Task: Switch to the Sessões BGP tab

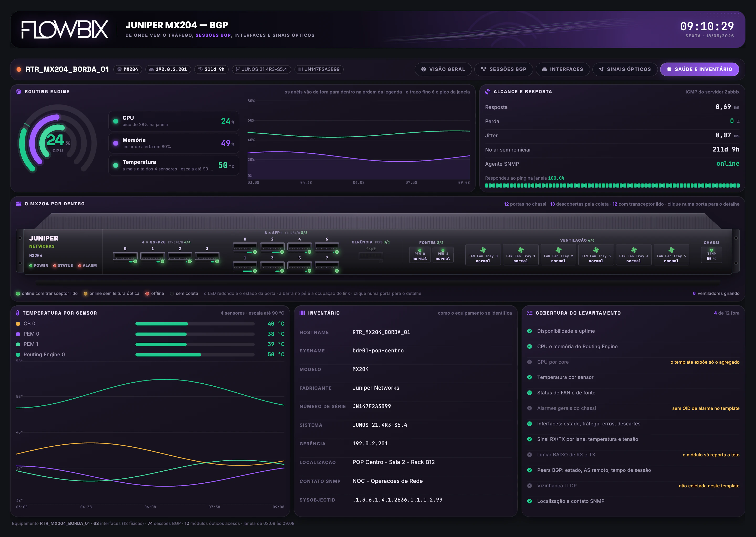Action: [x=503, y=69]
